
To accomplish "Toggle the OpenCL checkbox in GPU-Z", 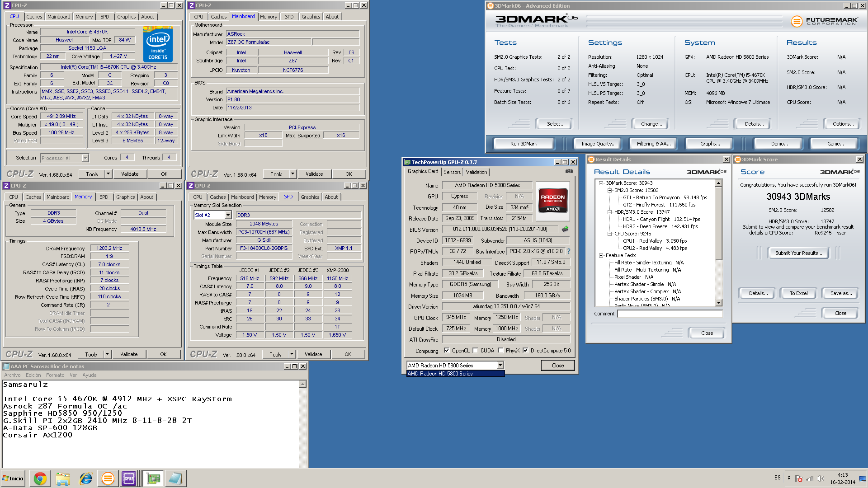I will (x=447, y=351).
